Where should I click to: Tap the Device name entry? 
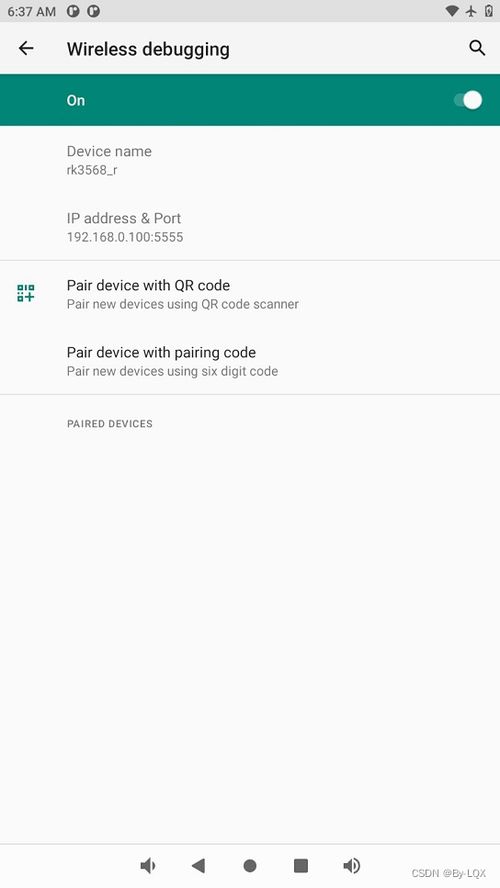(250, 160)
